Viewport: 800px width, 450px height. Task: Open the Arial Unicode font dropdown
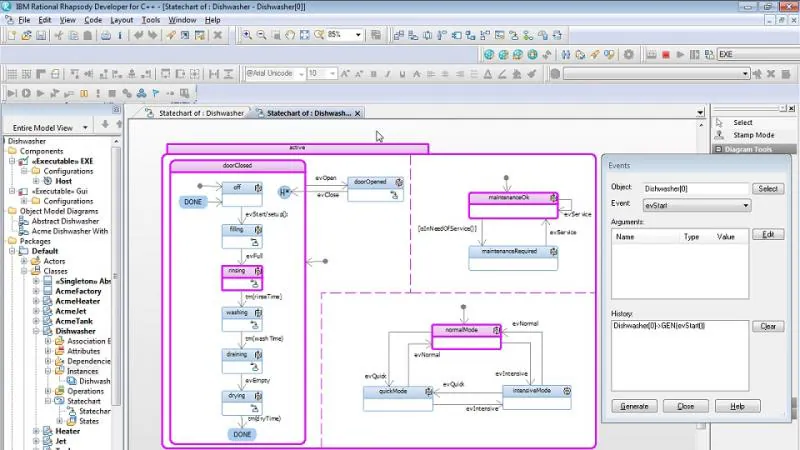[301, 74]
